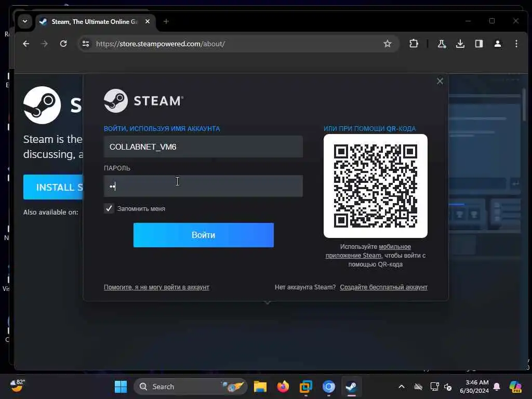This screenshot has height=399, width=532.
Task: Open VirtualBox icon in taskbar
Action: point(305,387)
